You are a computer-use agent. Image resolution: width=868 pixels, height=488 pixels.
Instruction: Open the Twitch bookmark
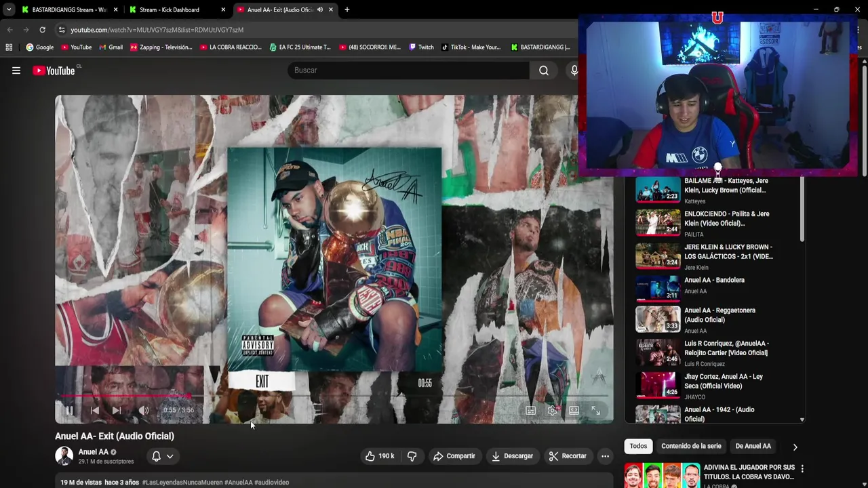coord(421,47)
